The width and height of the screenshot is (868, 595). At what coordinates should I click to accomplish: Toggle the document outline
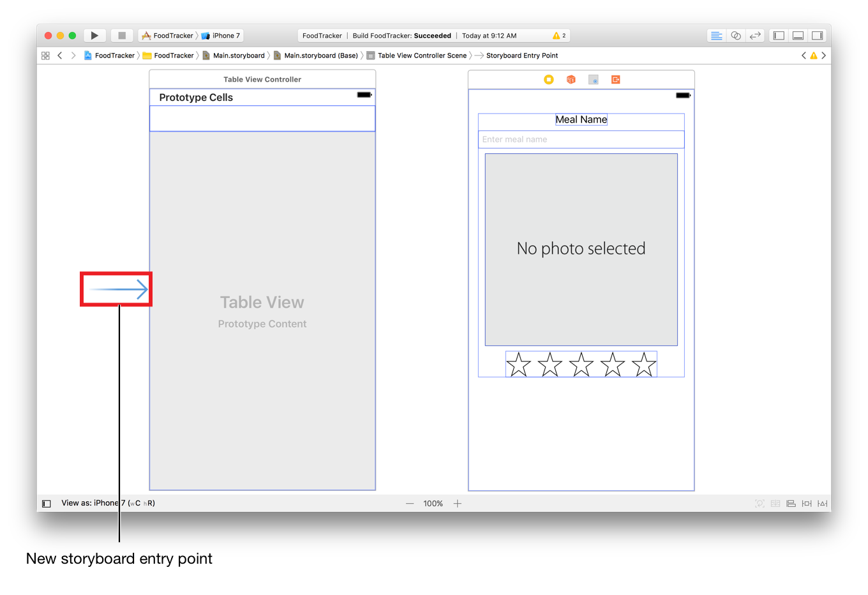point(47,504)
